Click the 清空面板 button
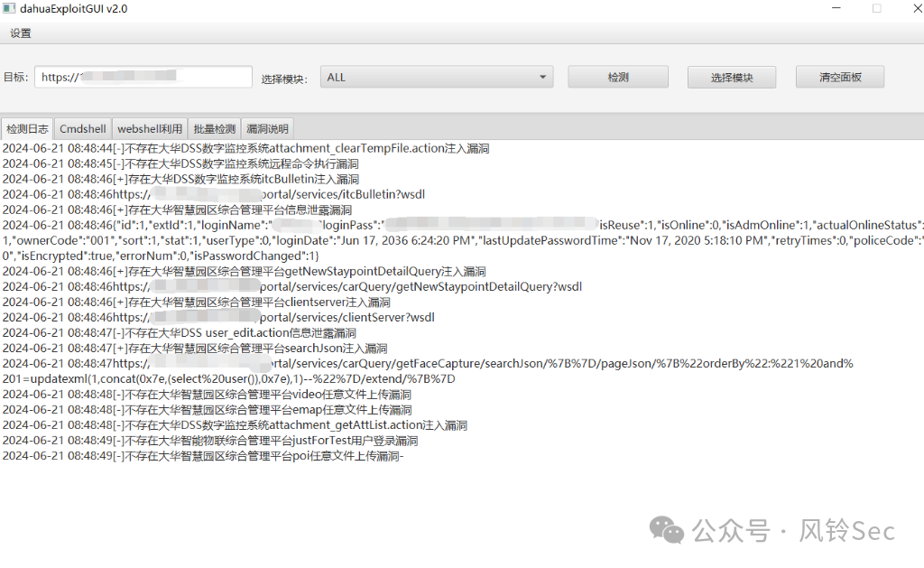Image resolution: width=924 pixels, height=568 pixels. 840,78
